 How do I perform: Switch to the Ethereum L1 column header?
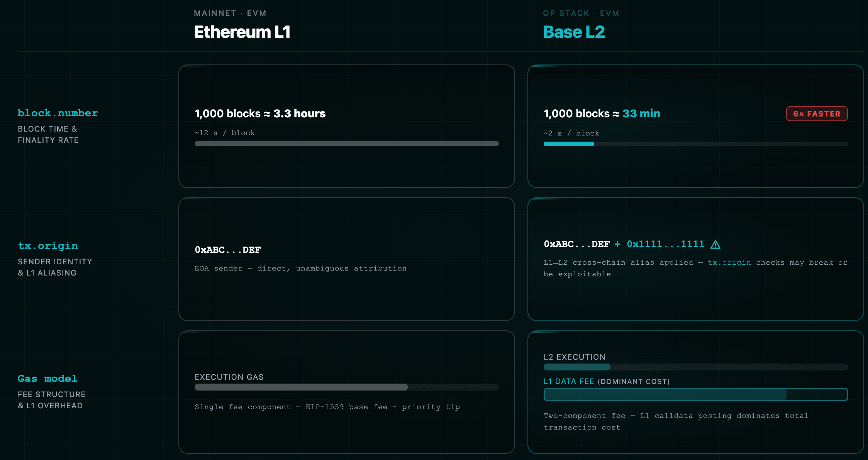[x=242, y=32]
